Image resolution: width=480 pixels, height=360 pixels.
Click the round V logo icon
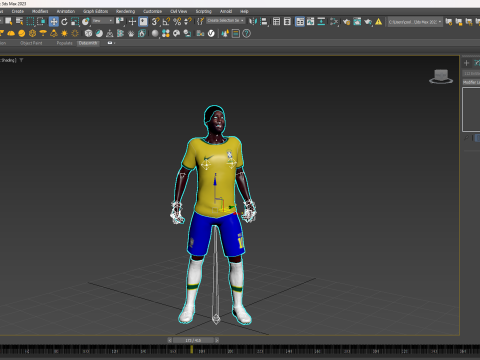click(211, 33)
